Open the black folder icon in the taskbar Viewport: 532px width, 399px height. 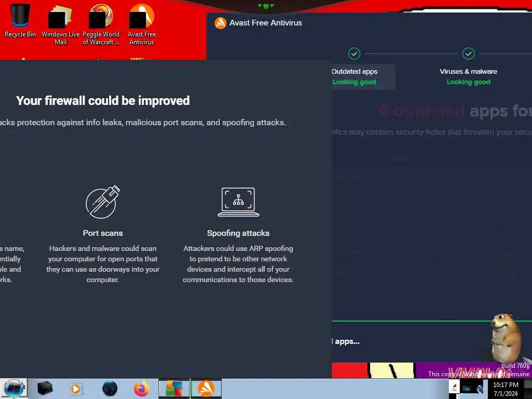click(x=45, y=389)
